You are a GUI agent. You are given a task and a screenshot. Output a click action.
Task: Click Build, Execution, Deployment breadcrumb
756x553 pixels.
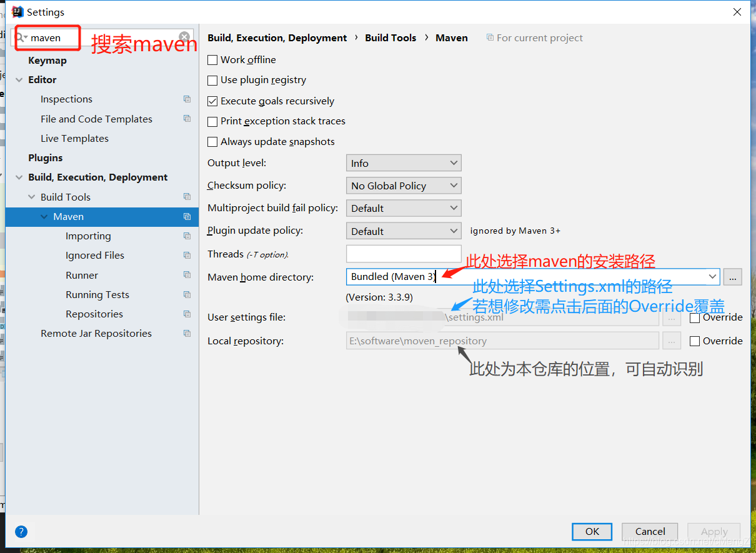pyautogui.click(x=277, y=37)
